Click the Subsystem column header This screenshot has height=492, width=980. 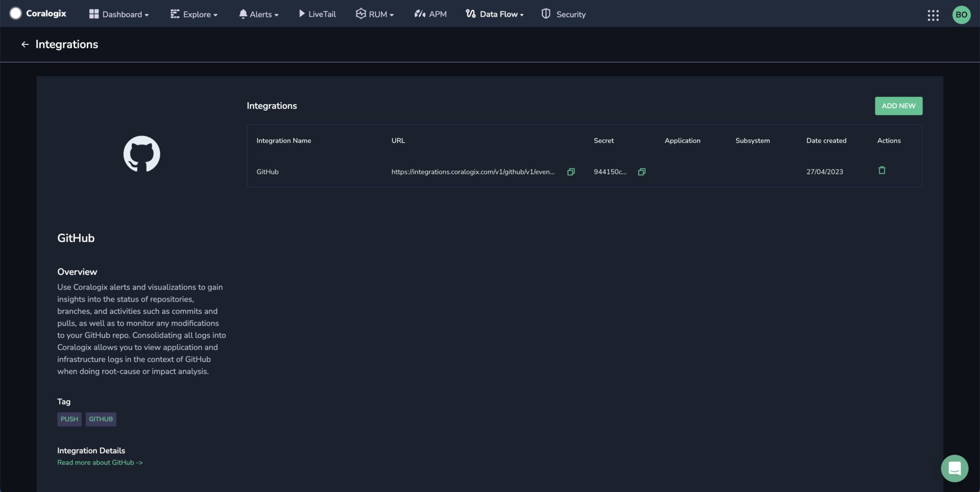(x=753, y=141)
